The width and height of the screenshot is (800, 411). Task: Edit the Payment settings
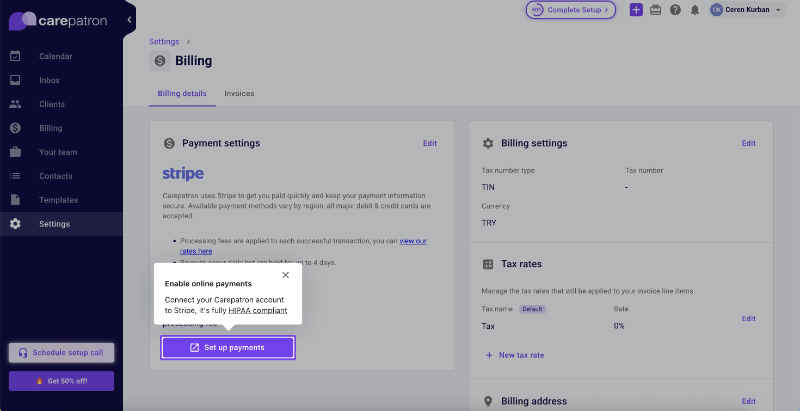click(430, 143)
